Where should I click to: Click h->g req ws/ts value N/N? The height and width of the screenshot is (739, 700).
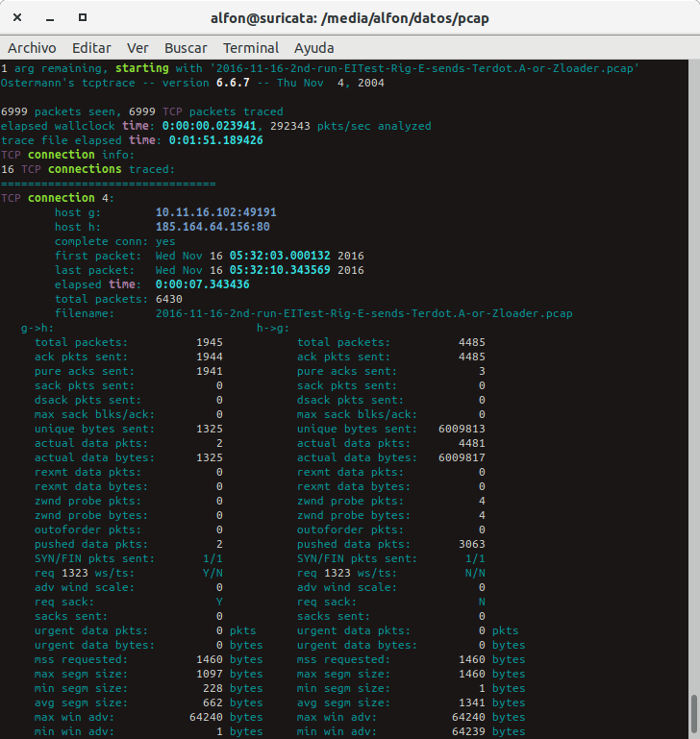tap(475, 573)
